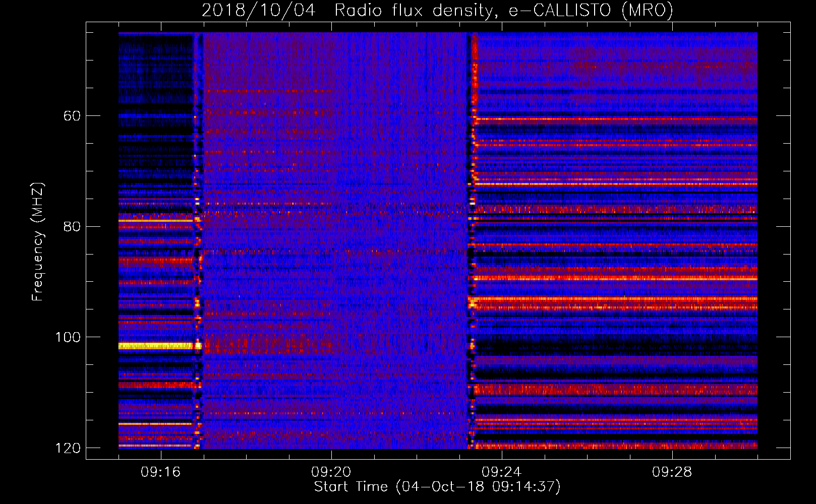
Task: Click the 'Frequency (MHZ)' axis label
Action: click(38, 242)
